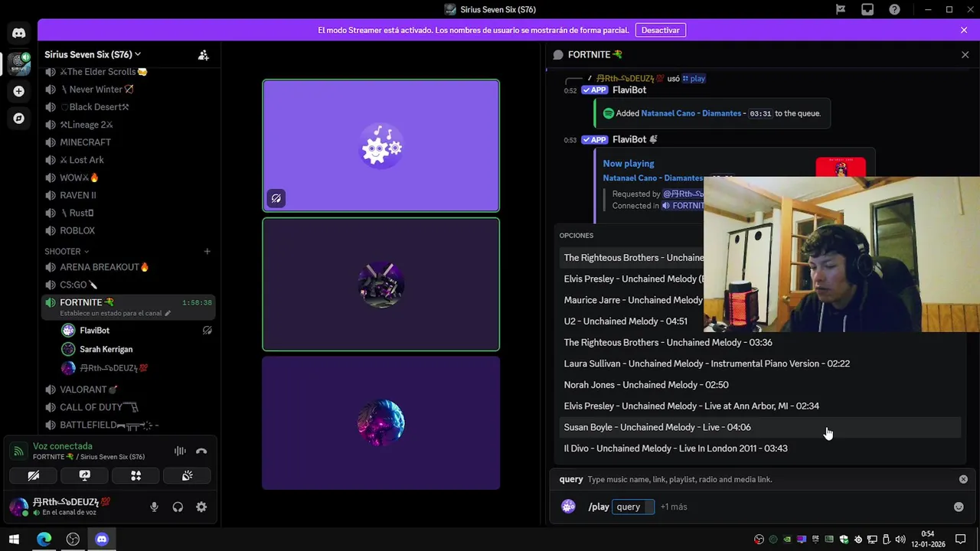The image size is (980, 551).
Task: Toggle microphone mute
Action: click(x=154, y=507)
